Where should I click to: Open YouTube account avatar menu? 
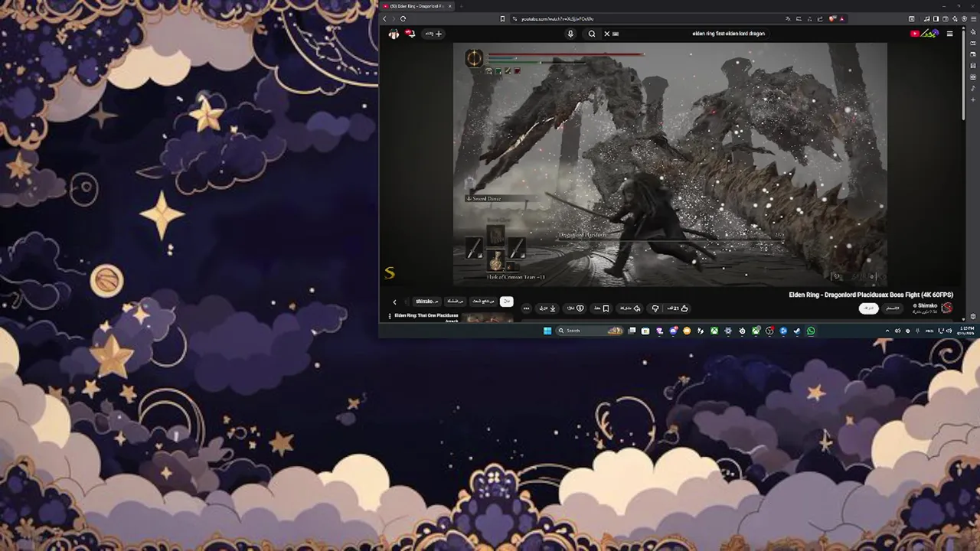click(394, 34)
